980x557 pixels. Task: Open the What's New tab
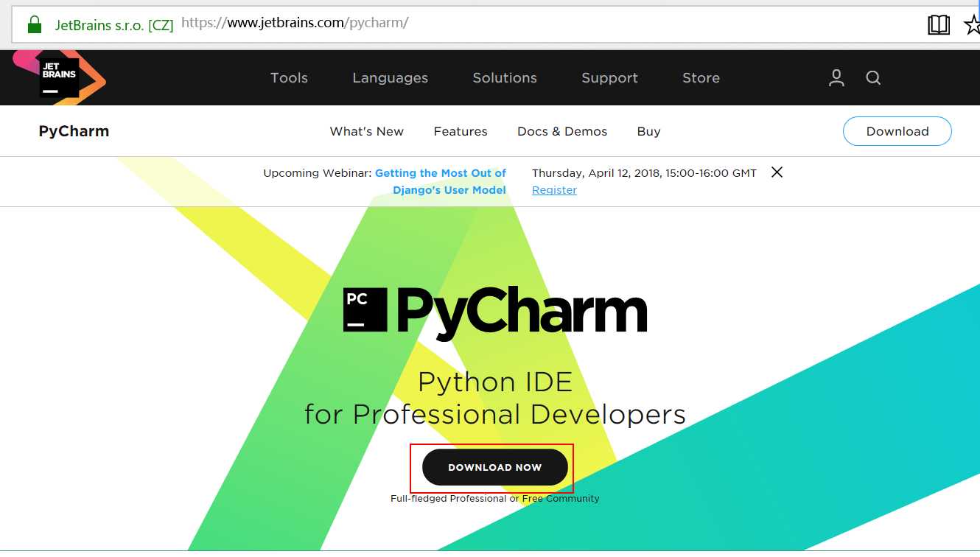(367, 131)
